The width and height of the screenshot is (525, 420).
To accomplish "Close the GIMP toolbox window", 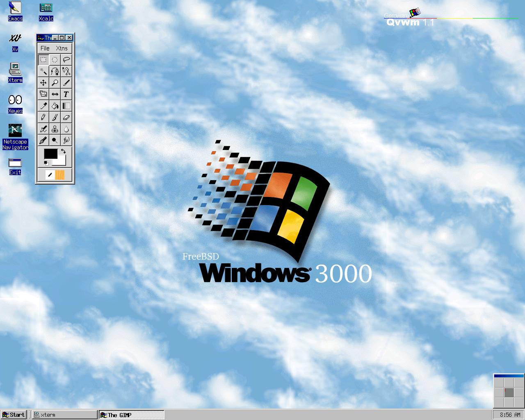I will 69,38.
